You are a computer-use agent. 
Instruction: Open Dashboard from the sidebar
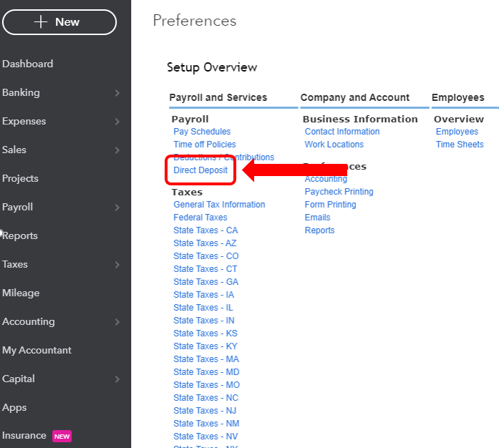point(28,64)
